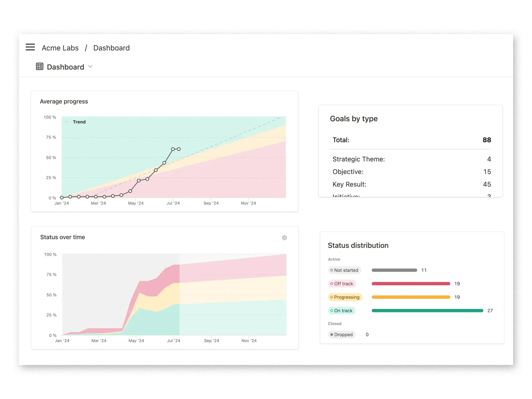Click the last data point on progress line

tap(179, 149)
